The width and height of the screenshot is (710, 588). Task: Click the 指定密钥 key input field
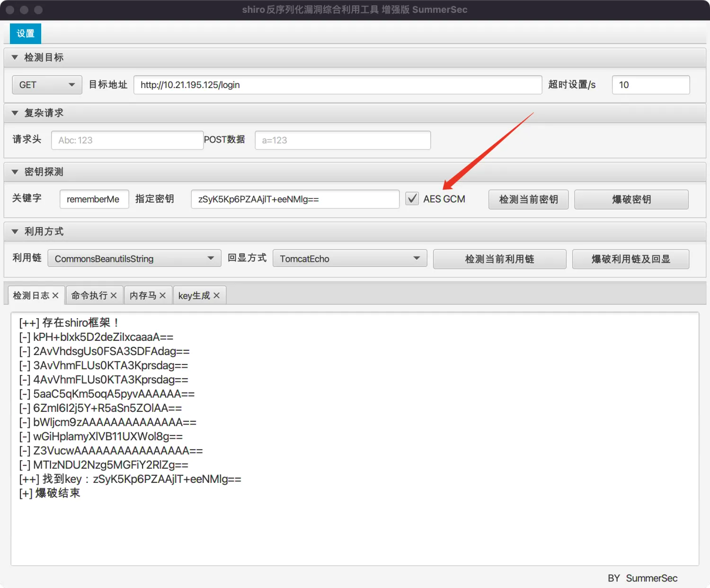tap(295, 199)
